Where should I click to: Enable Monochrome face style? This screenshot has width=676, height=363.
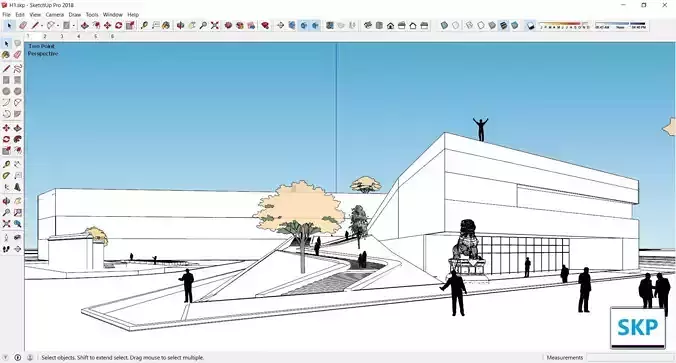pyautogui.click(x=514, y=25)
